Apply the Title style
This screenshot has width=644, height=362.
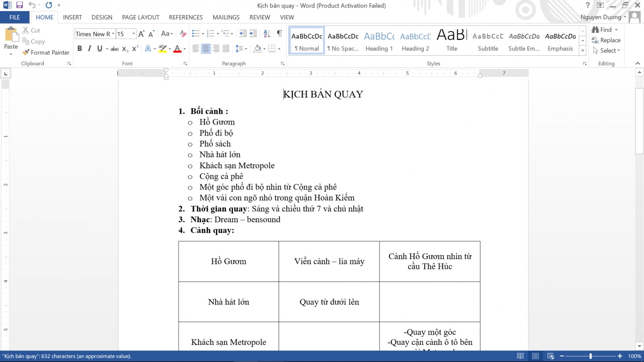pos(452,40)
